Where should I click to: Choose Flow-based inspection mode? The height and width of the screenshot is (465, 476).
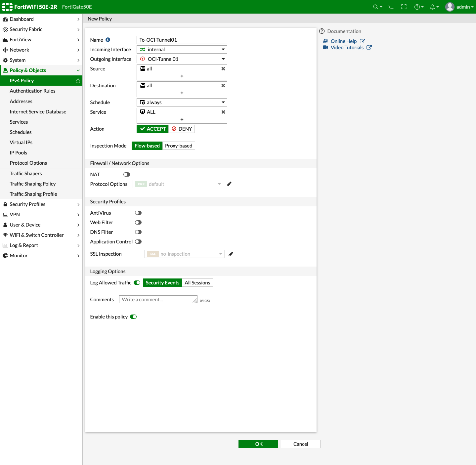147,146
